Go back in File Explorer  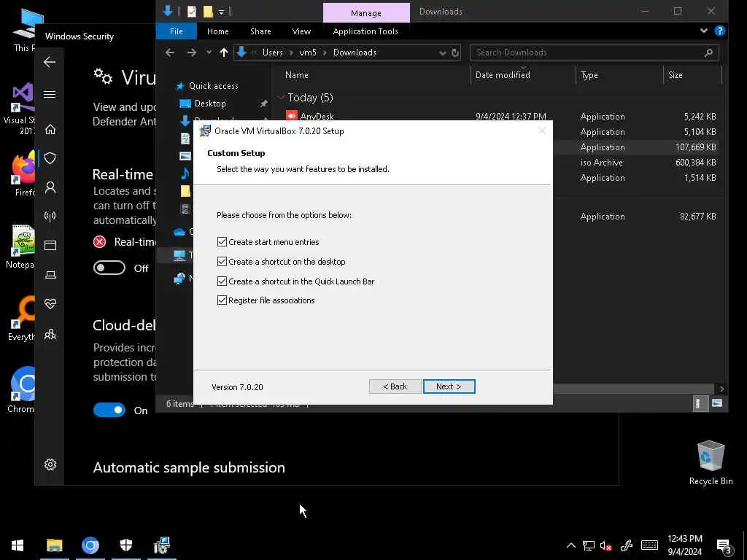170,52
